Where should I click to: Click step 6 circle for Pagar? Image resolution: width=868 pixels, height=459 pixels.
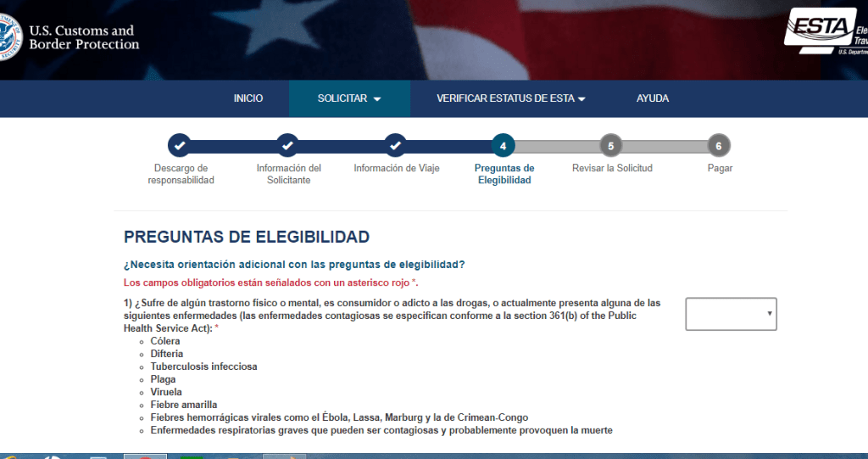tap(719, 146)
